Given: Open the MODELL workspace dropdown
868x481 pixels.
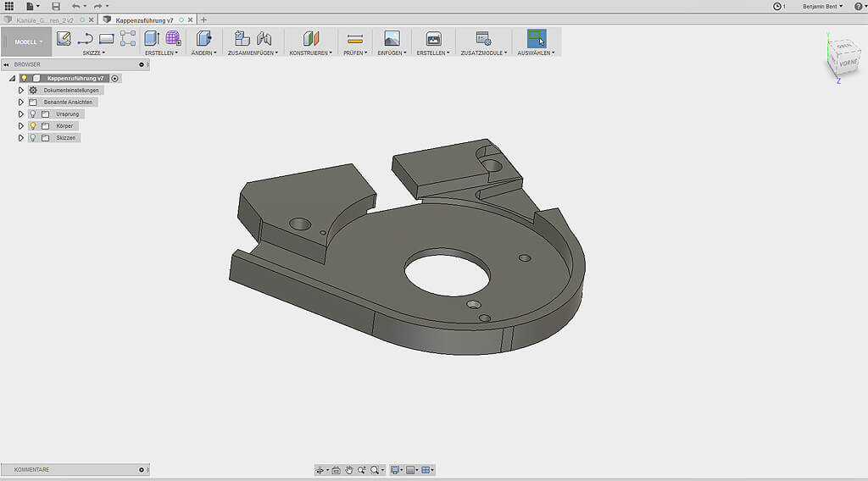Looking at the screenshot, I should 28,41.
